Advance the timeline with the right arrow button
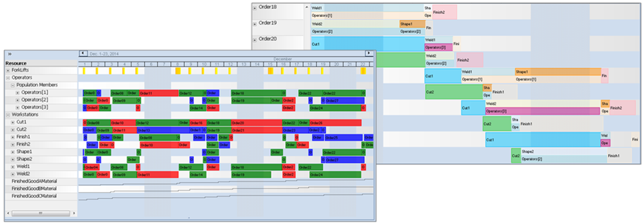Screen dimensions: 644x224 point(369,53)
